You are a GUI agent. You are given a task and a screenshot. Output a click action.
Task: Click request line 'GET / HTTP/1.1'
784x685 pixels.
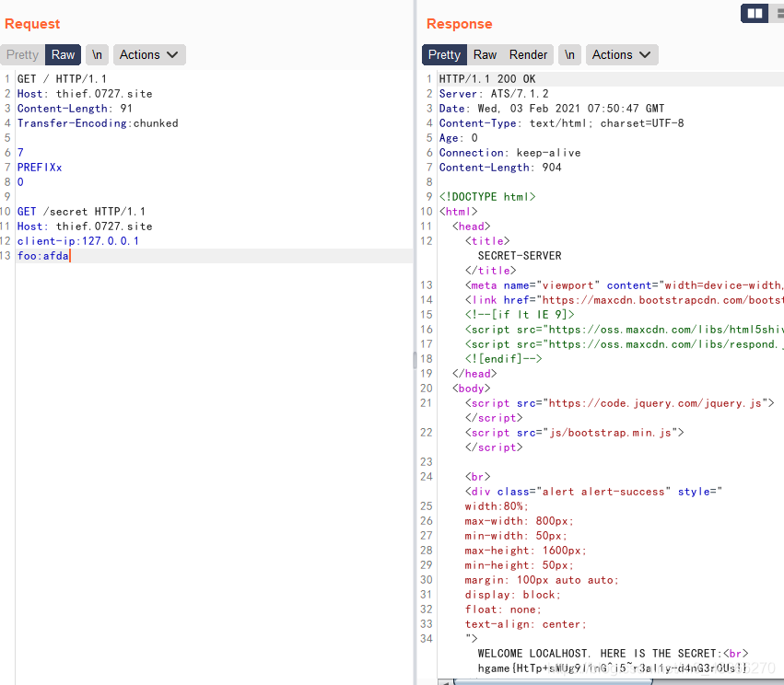coord(62,79)
